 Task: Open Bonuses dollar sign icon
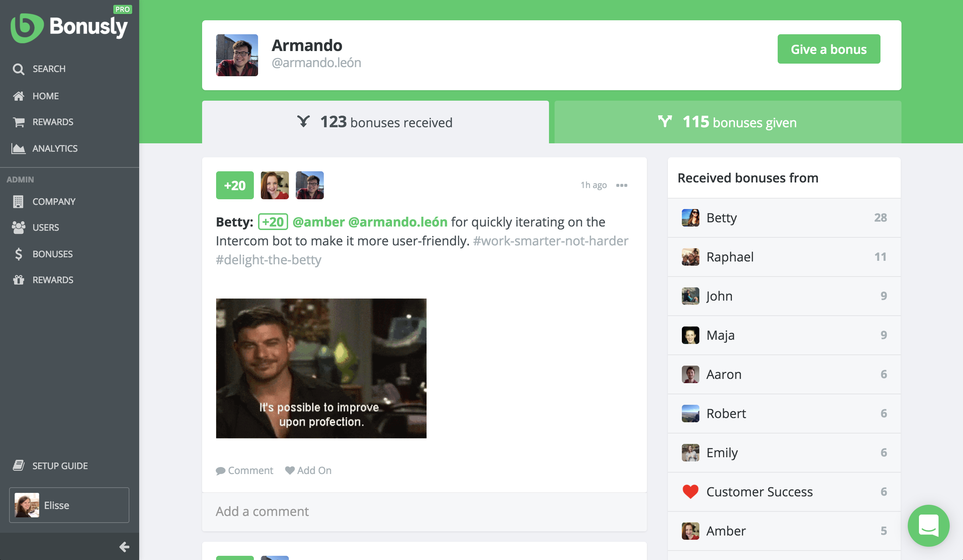[x=18, y=254]
